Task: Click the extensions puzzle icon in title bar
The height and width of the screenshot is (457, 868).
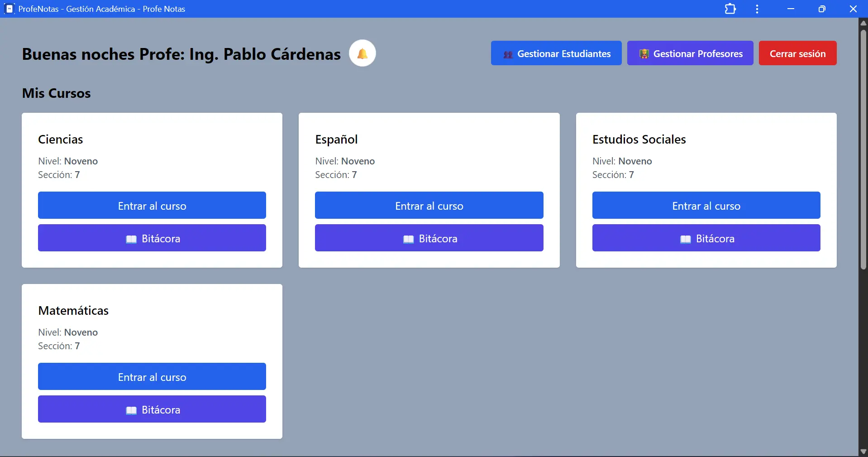Action: click(730, 9)
